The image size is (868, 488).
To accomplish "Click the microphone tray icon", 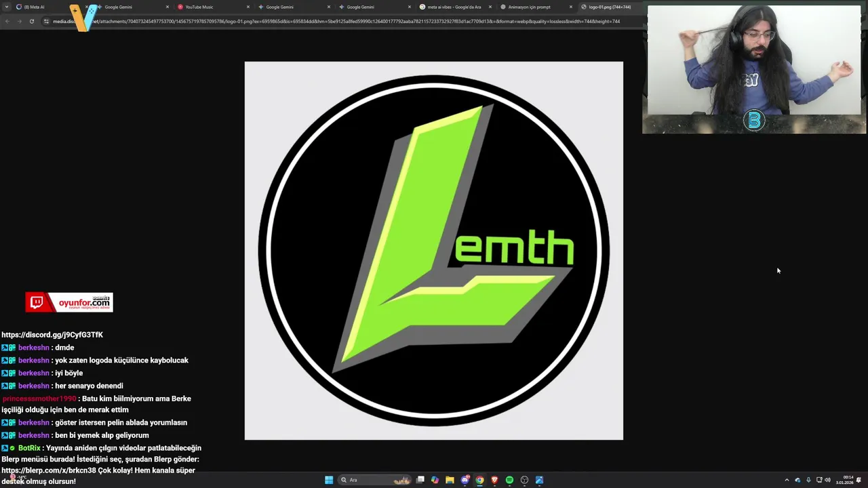I will pyautogui.click(x=808, y=480).
